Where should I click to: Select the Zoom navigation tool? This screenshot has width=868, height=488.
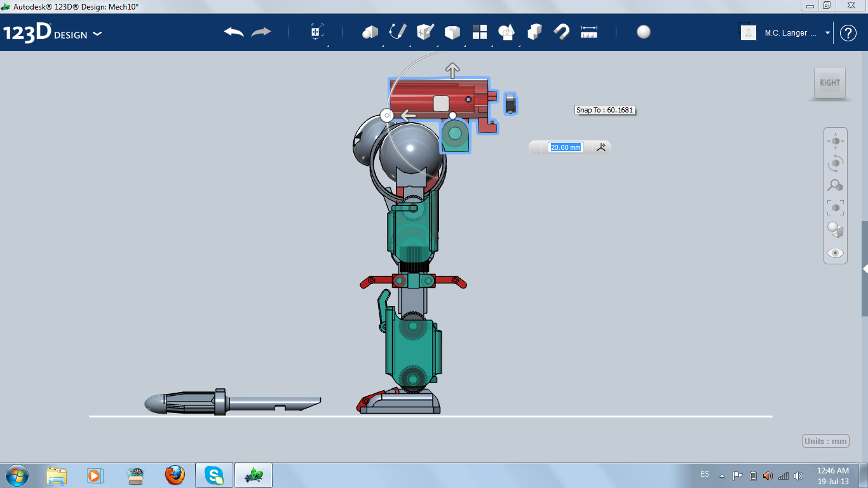coord(836,186)
